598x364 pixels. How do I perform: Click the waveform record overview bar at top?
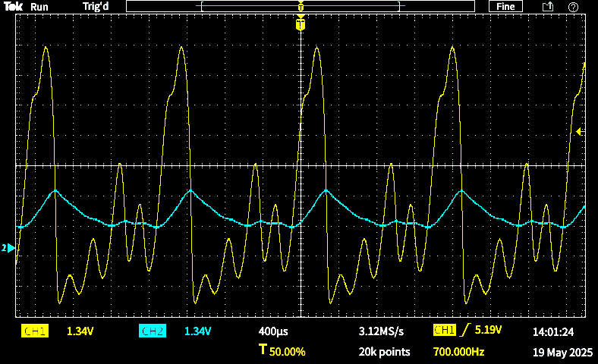pyautogui.click(x=301, y=7)
